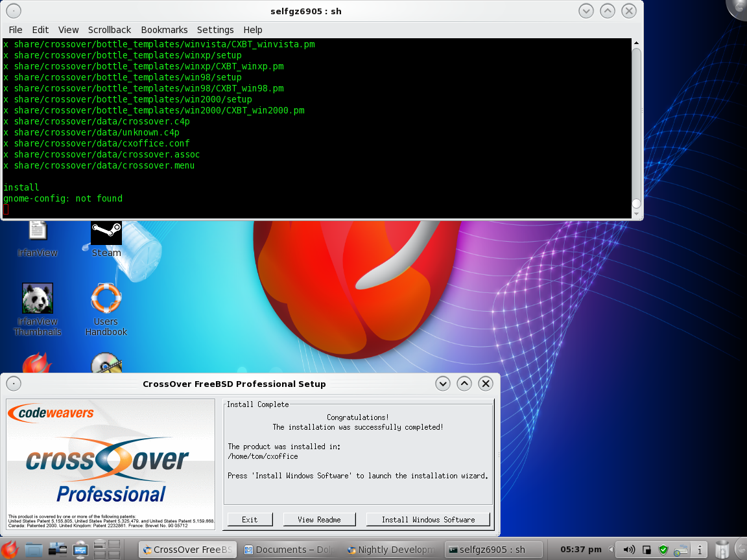Click the info notification tray icon
This screenshot has width=747, height=560.
coord(700,550)
